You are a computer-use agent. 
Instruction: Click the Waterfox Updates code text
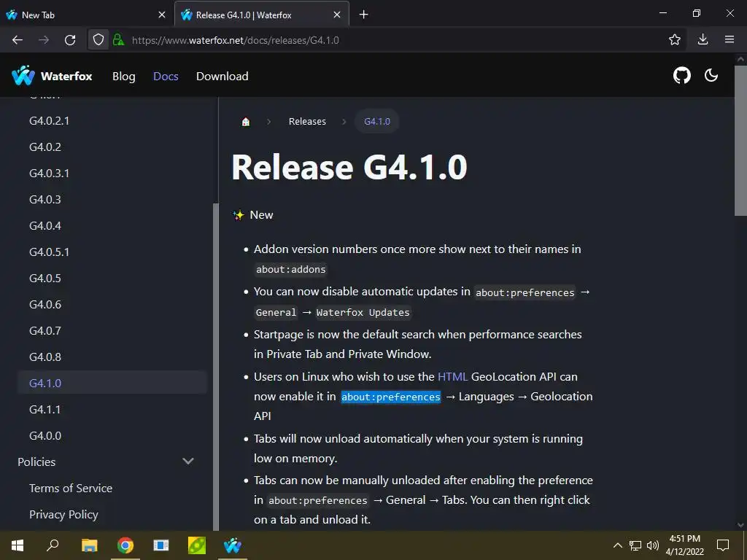363,312
